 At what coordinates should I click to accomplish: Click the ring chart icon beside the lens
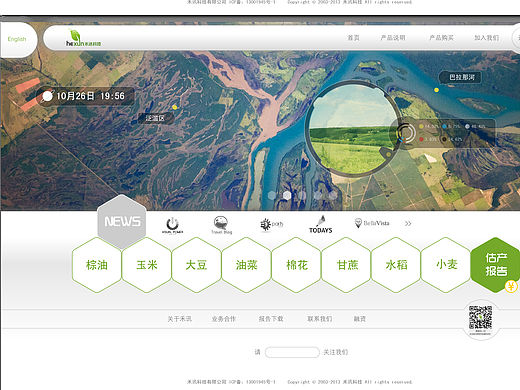pyautogui.click(x=406, y=133)
